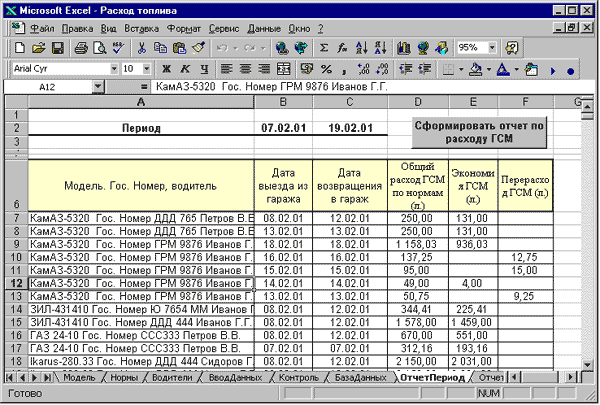Switch to БазаДанных sheet tab
This screenshot has height=405, width=600.
[360, 377]
